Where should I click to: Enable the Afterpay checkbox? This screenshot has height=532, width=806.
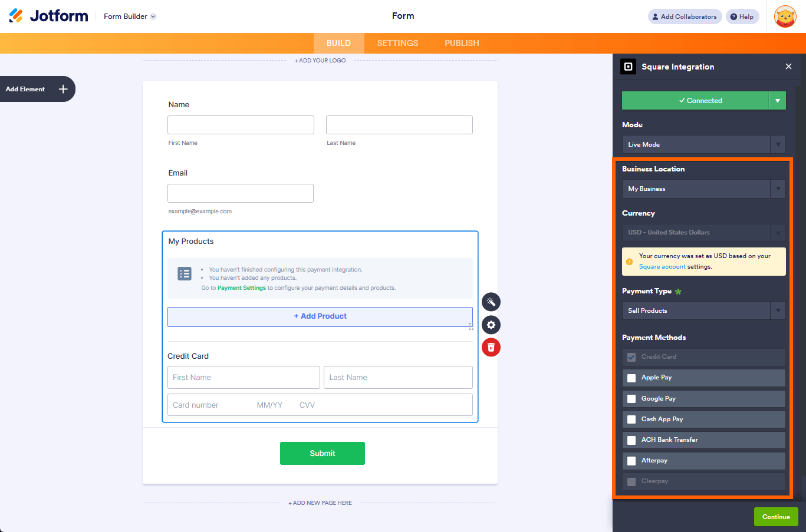click(x=631, y=461)
